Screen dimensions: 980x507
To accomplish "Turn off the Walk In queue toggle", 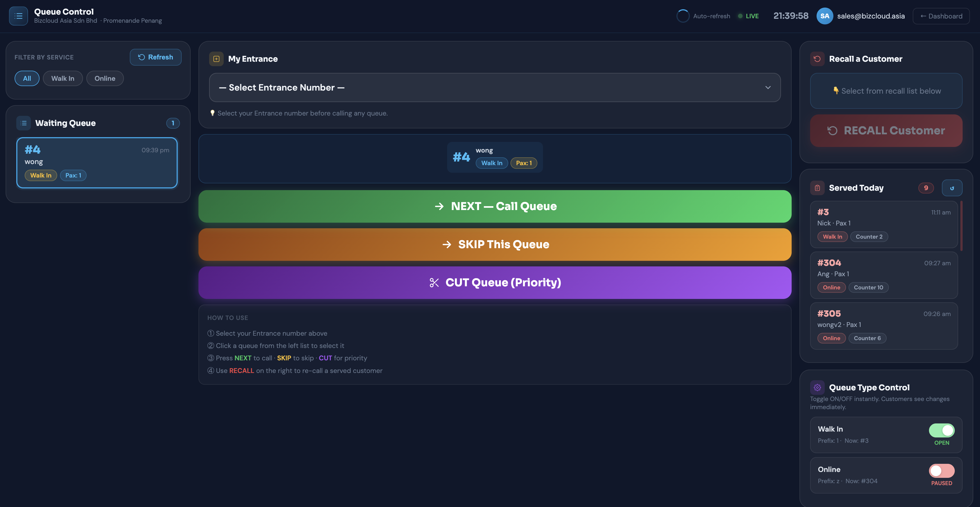I will (x=942, y=430).
